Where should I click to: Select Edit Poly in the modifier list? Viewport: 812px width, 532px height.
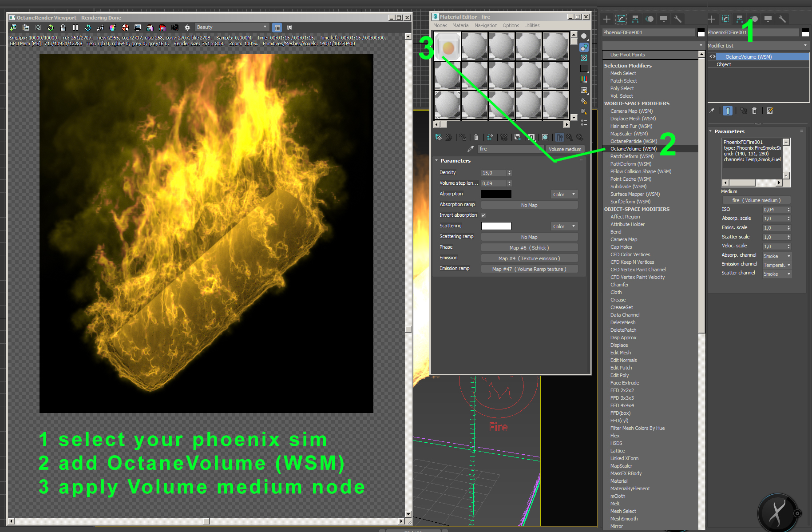(x=619, y=375)
